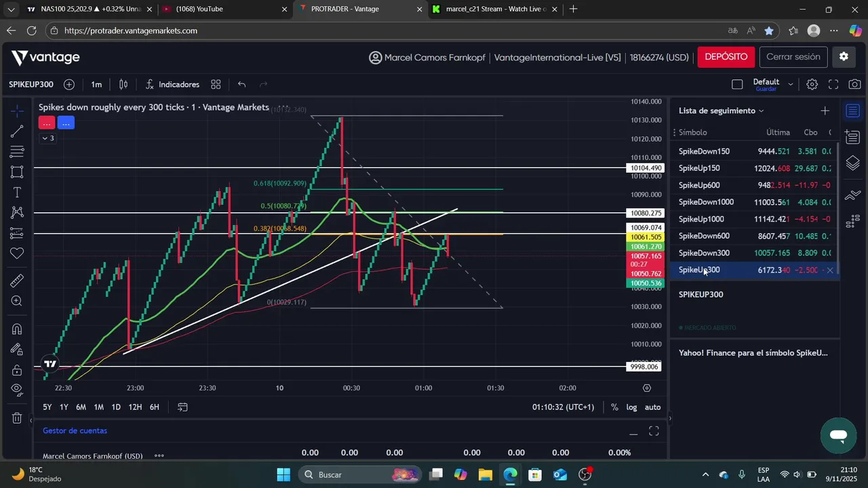Screen dimensions: 868x488
Task: Click the blue buy order button
Action: click(66, 123)
